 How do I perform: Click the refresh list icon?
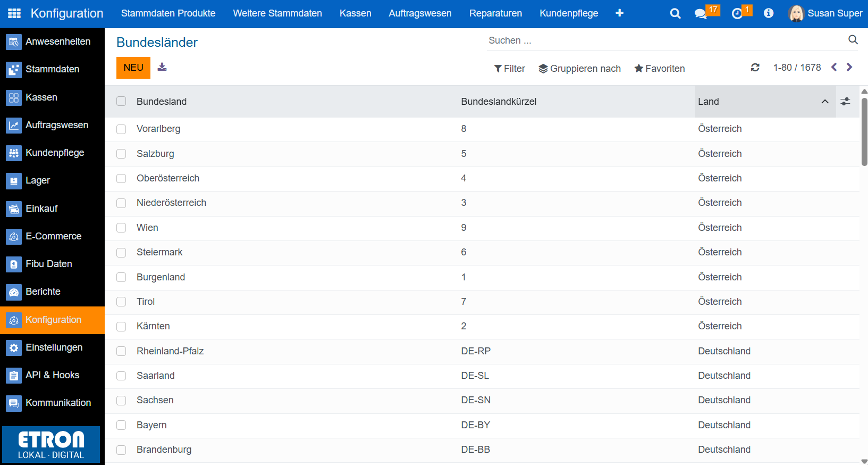[x=755, y=68]
